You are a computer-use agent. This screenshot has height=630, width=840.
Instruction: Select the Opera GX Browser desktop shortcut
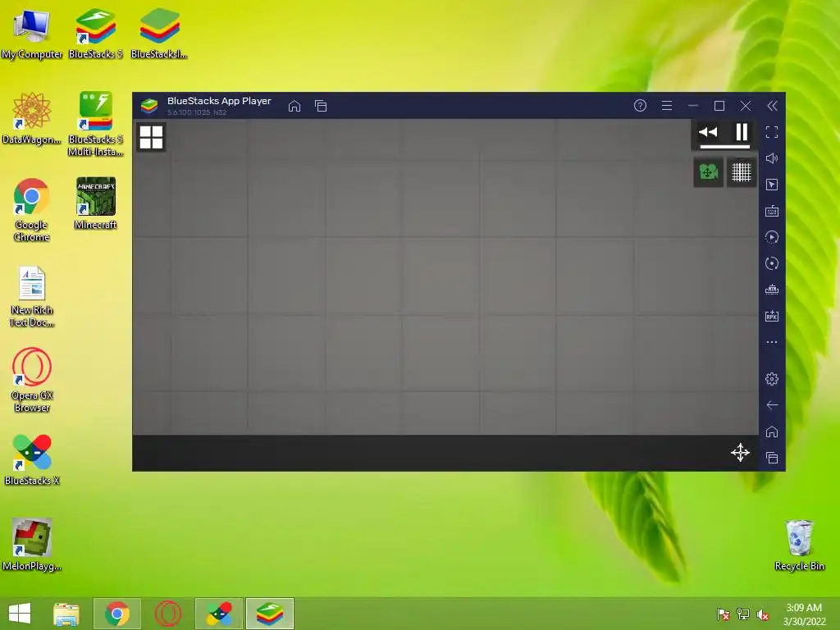point(32,381)
